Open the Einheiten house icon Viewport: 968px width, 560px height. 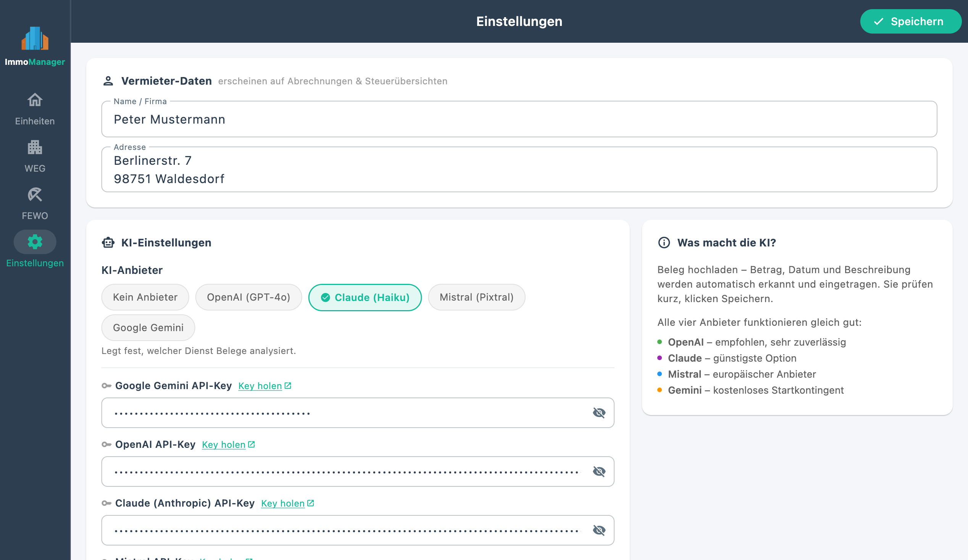(35, 100)
